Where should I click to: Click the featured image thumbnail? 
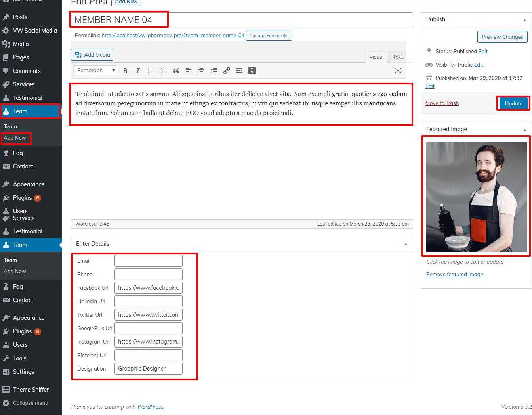476,197
